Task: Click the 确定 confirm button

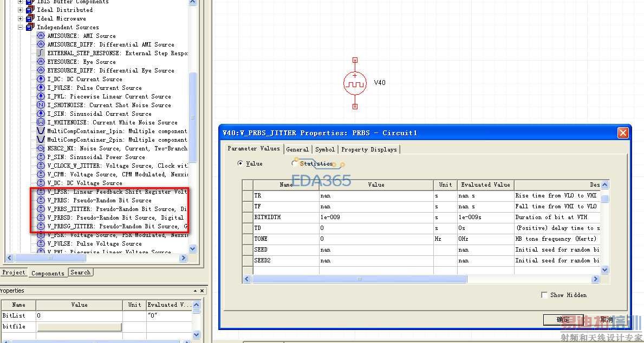Action: click(563, 320)
